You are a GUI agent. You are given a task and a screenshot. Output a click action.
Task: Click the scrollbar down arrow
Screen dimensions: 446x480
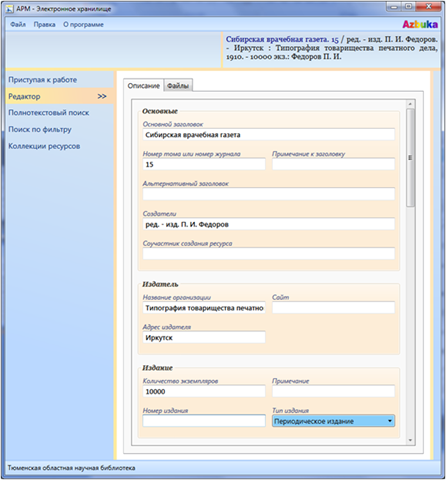tap(410, 440)
